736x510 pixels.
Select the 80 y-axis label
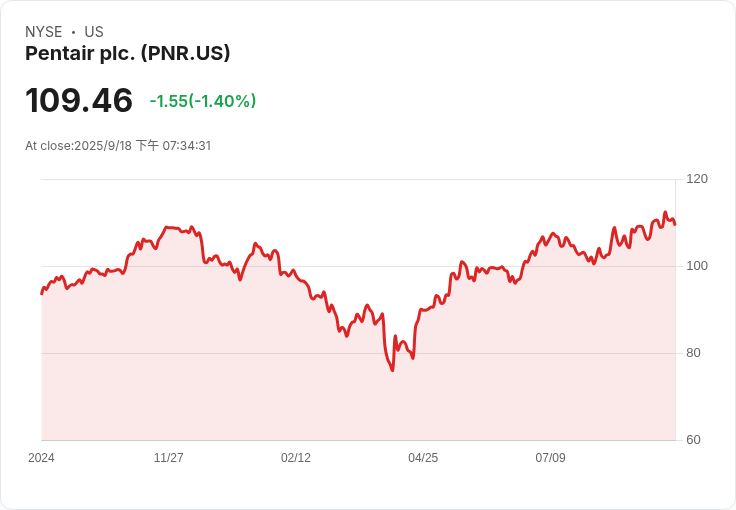693,353
